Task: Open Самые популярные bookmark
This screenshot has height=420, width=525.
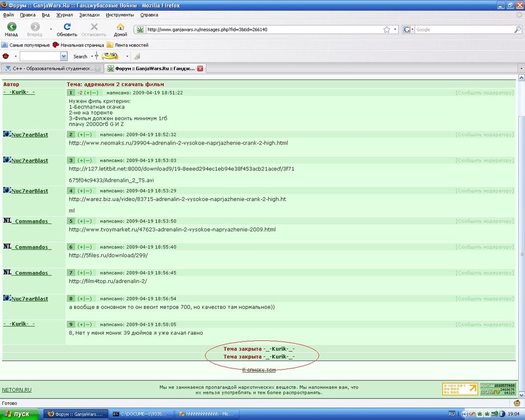Action: point(26,45)
